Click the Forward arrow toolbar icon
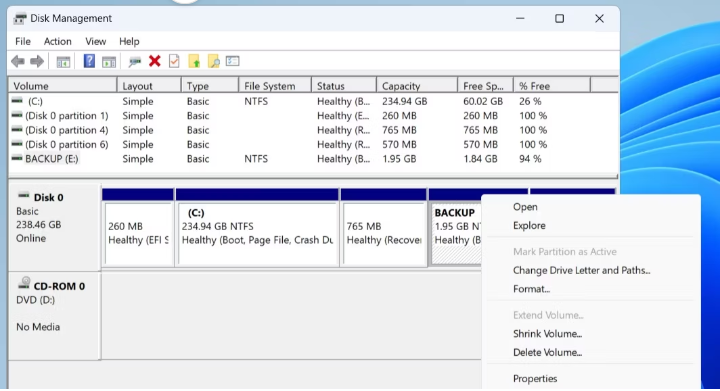This screenshot has height=391, width=720. pos(37,61)
